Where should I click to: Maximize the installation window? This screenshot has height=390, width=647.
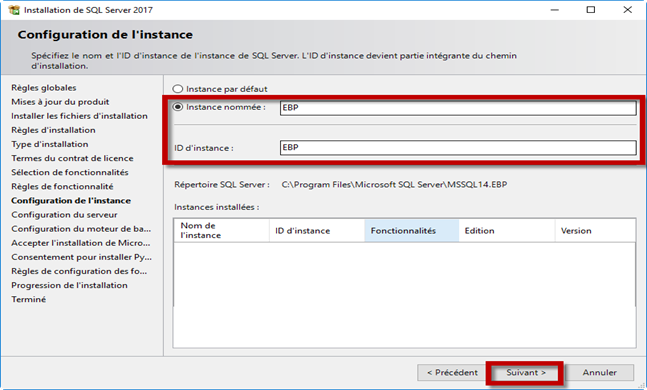pyautogui.click(x=591, y=9)
